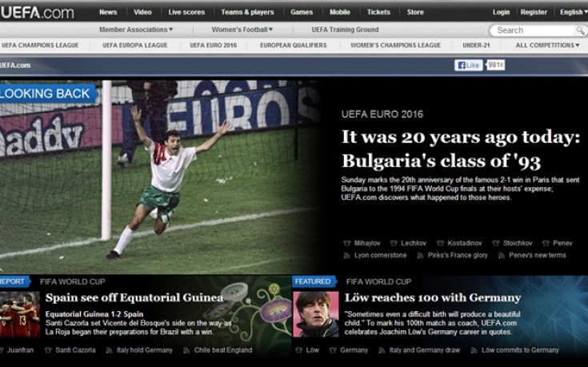588x367 pixels.
Task: Select Women's Champions League tab
Action: pos(395,46)
